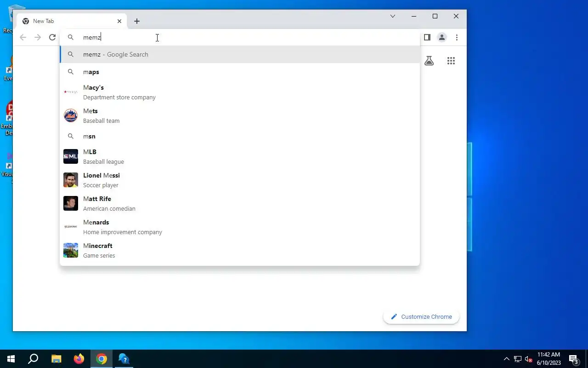Image resolution: width=588 pixels, height=368 pixels.
Task: Select the maps suggestion
Action: click(x=240, y=72)
